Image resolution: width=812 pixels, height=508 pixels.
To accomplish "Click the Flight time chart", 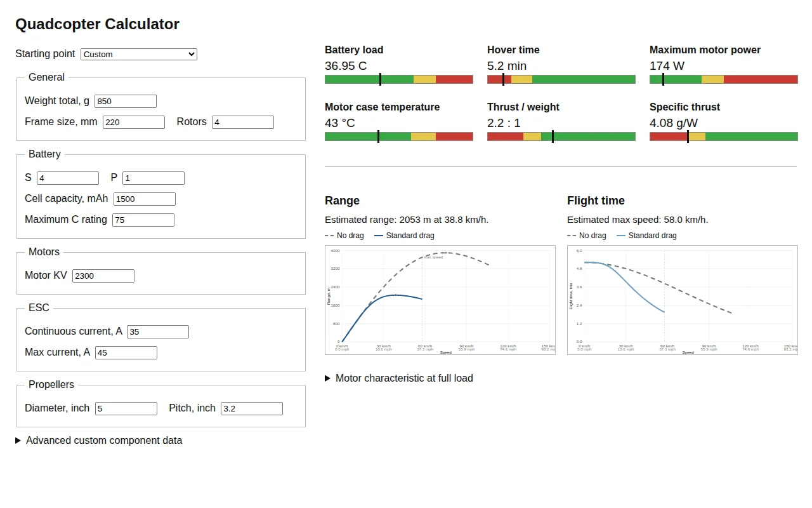I will 683,300.
